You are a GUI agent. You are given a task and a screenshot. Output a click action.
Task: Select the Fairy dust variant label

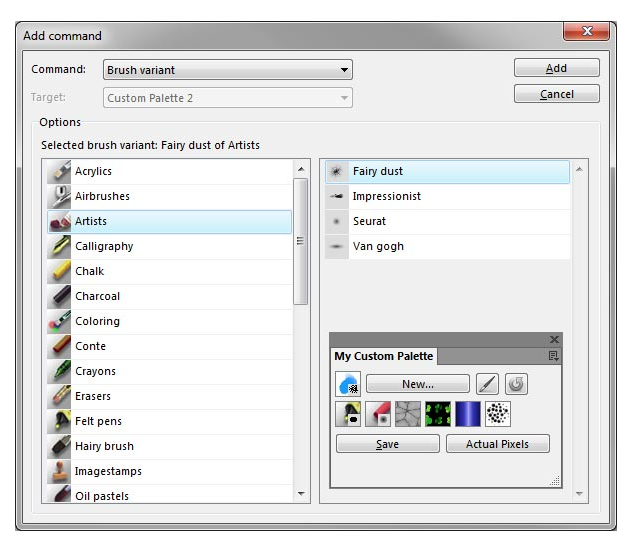(x=378, y=171)
